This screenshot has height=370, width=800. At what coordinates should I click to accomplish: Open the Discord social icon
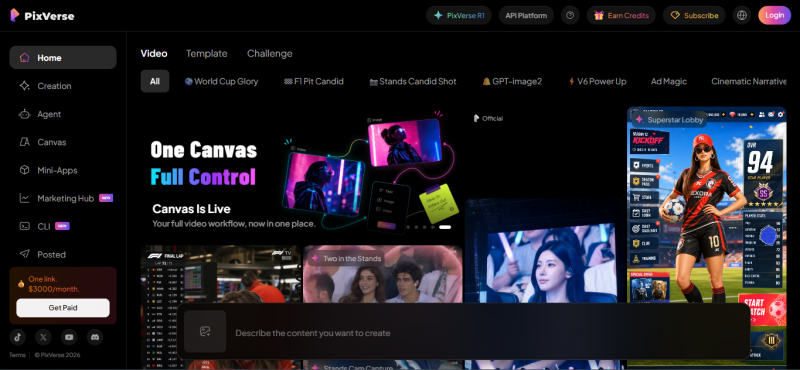94,337
